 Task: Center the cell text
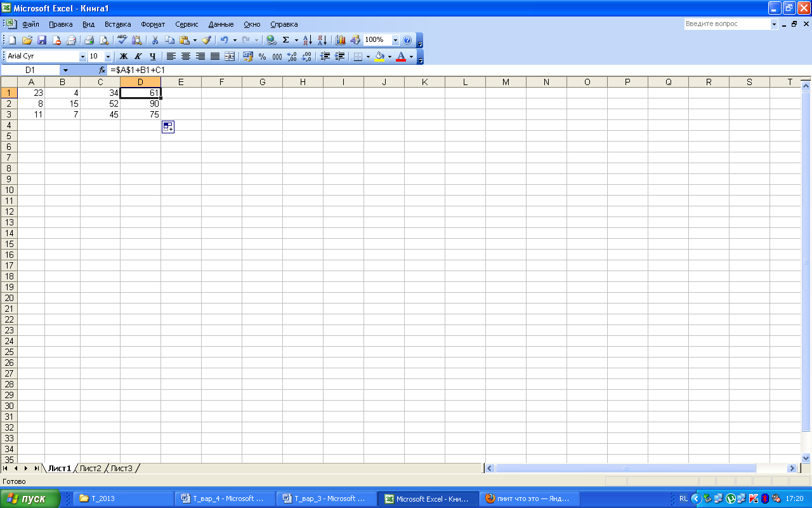point(186,57)
